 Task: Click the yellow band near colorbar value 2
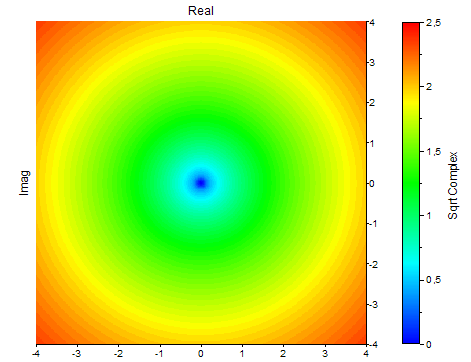tap(411, 98)
